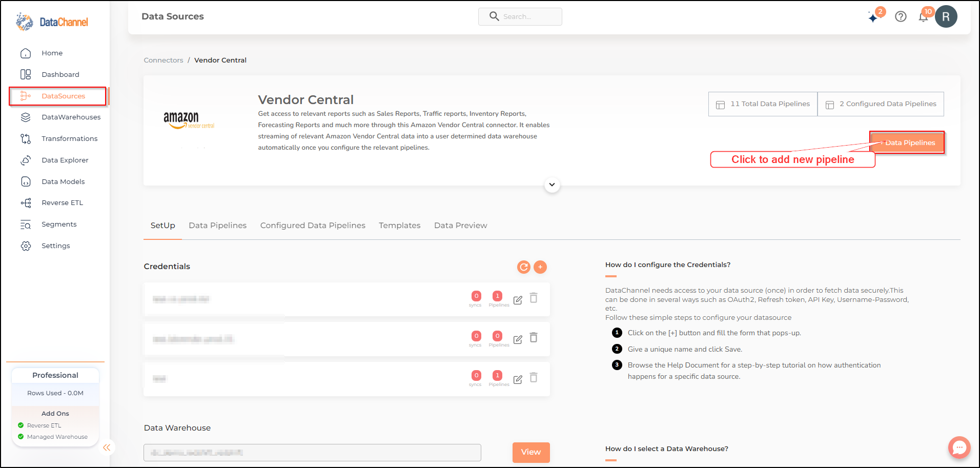Click 'How do I configure the Credentials?' heading

pyautogui.click(x=668, y=265)
